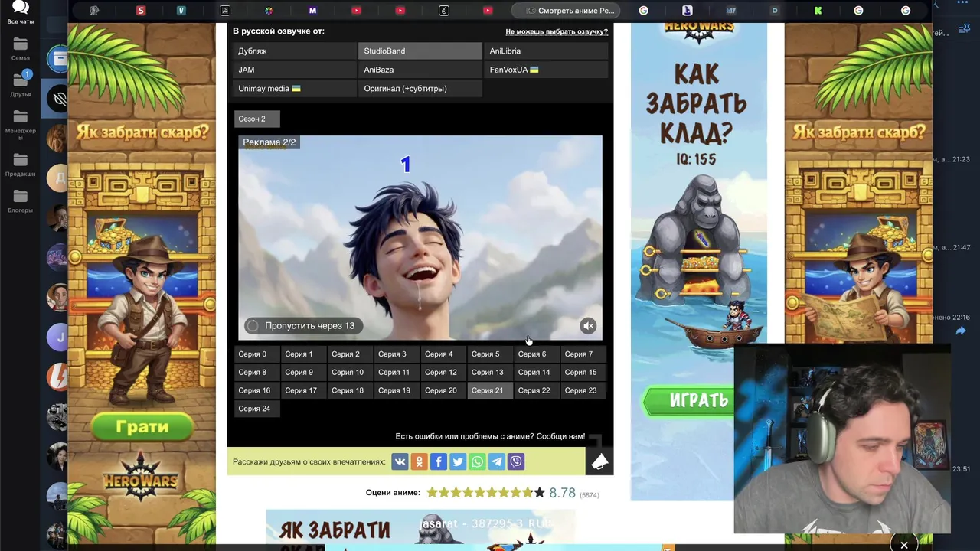The width and height of the screenshot is (980, 551).
Task: Open the Все чаты chats icon
Action: (x=21, y=12)
